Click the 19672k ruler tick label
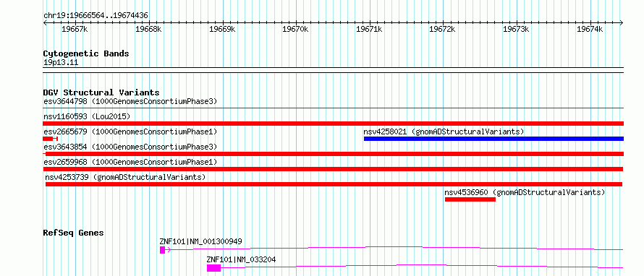Viewport: 644px width, 276px height. (x=442, y=29)
